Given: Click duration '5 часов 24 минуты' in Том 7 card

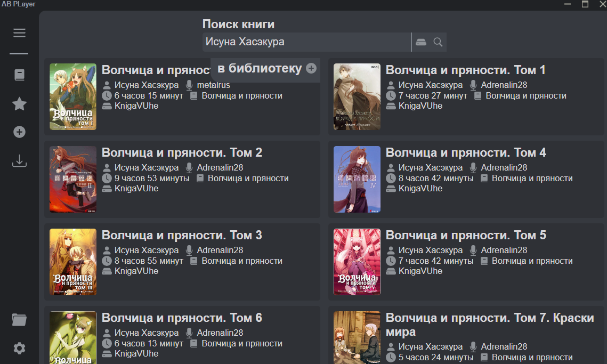Looking at the screenshot, I should point(436,358).
